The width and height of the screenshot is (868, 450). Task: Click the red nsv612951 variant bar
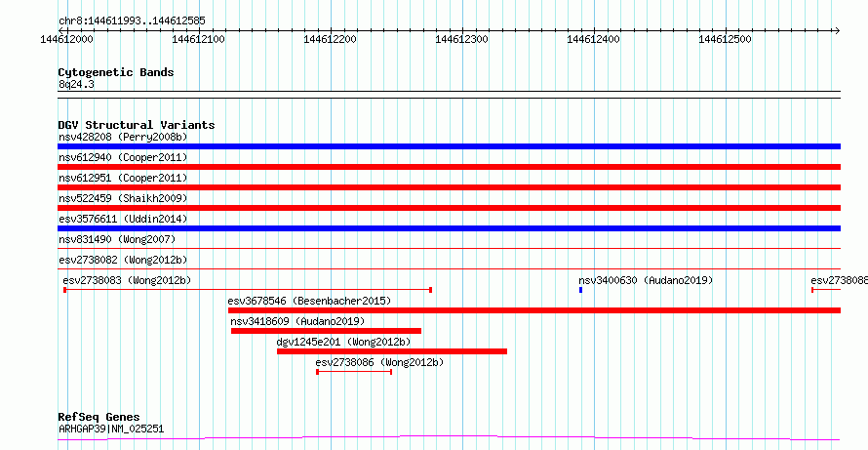(449, 187)
